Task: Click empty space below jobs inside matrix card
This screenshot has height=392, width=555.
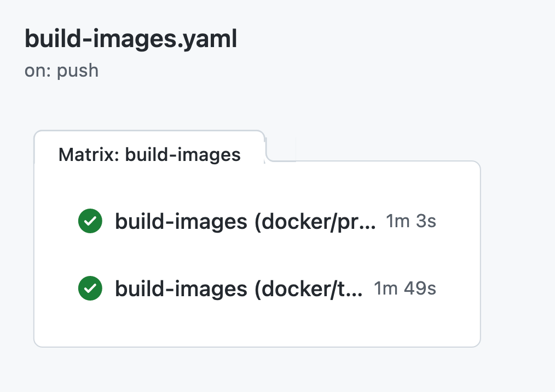Action: coord(257,326)
